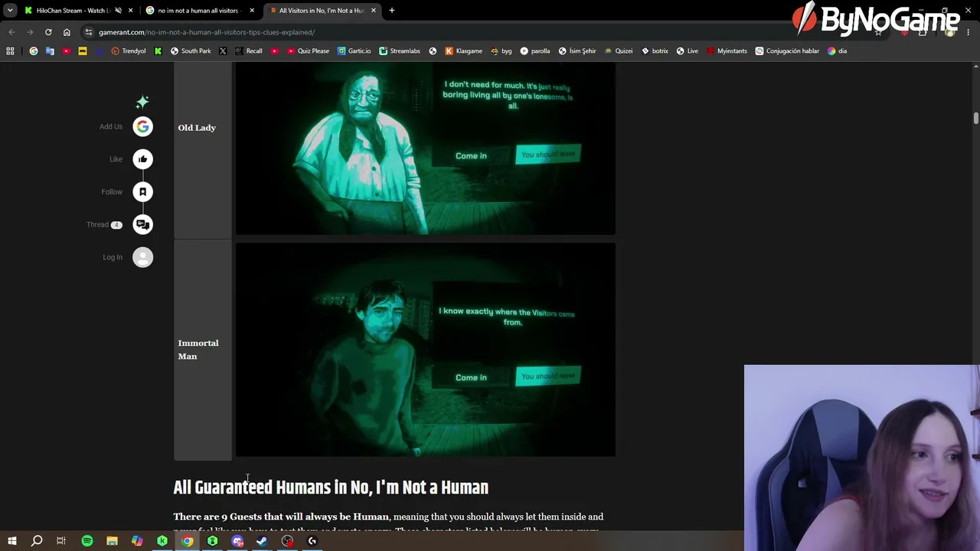Open the Quizei bookmark

619,51
